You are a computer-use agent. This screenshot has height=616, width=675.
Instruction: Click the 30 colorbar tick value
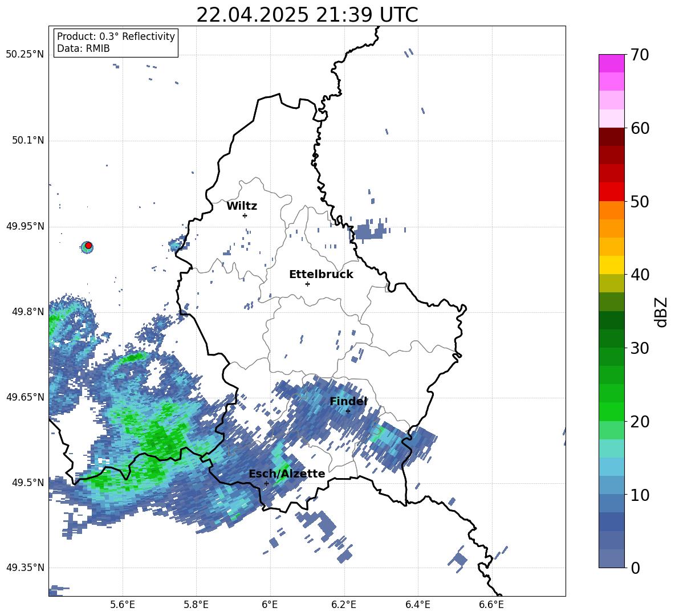[640, 348]
